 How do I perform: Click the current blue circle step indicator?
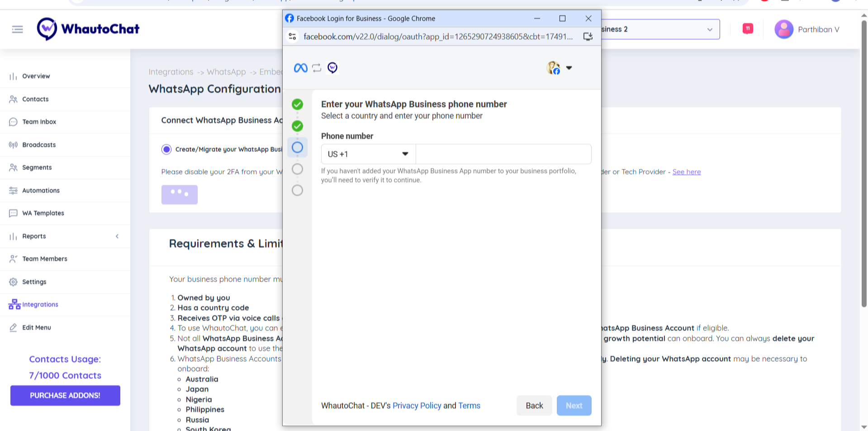[x=297, y=147]
